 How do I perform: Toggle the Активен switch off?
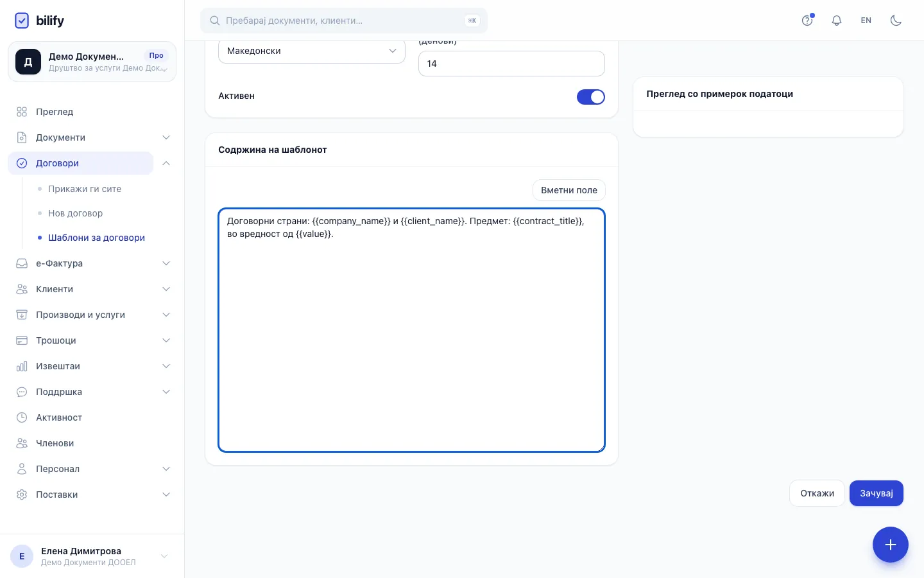(x=591, y=97)
